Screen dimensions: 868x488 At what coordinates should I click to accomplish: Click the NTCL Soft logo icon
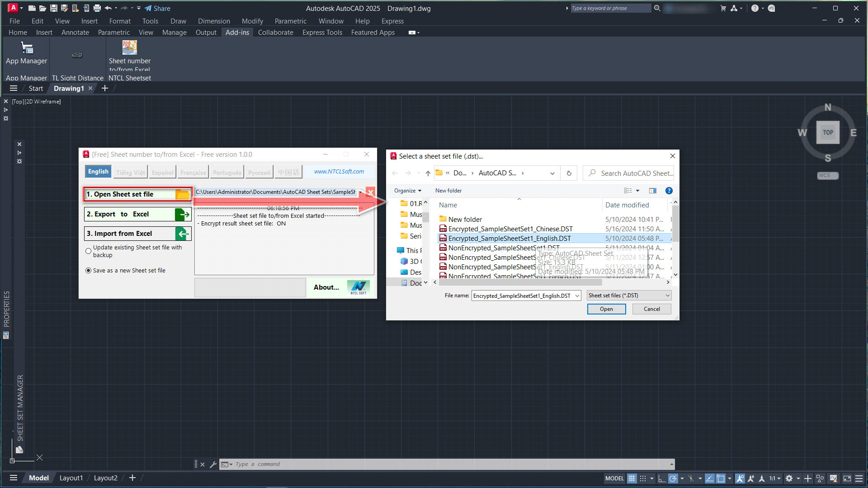click(359, 287)
